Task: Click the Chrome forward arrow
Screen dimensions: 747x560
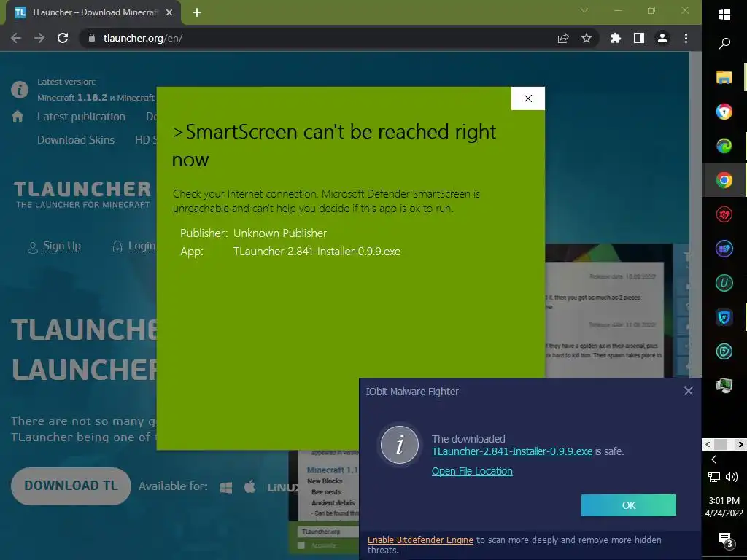Action: pos(39,38)
